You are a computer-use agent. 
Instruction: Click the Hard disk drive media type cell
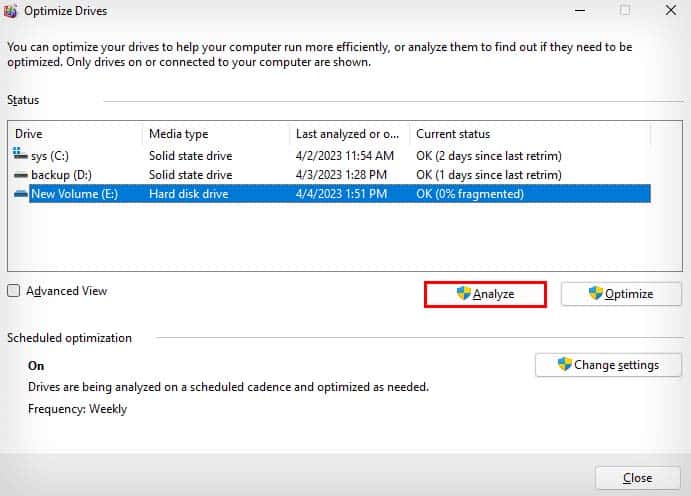pos(189,194)
